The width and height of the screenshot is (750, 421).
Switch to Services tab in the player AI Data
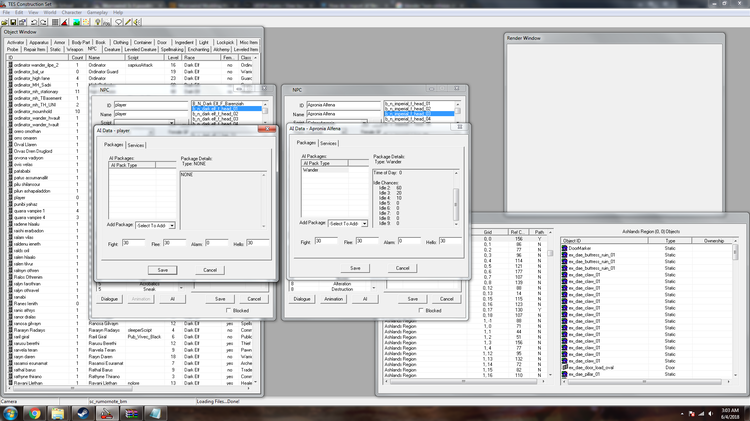click(x=136, y=145)
